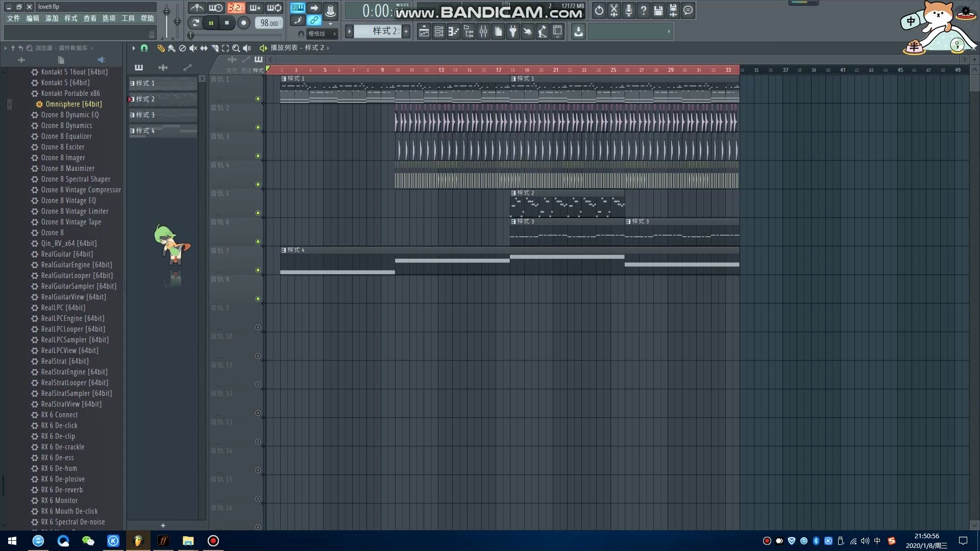The width and height of the screenshot is (980, 551).
Task: Click the stop button in transport bar
Action: click(x=228, y=23)
